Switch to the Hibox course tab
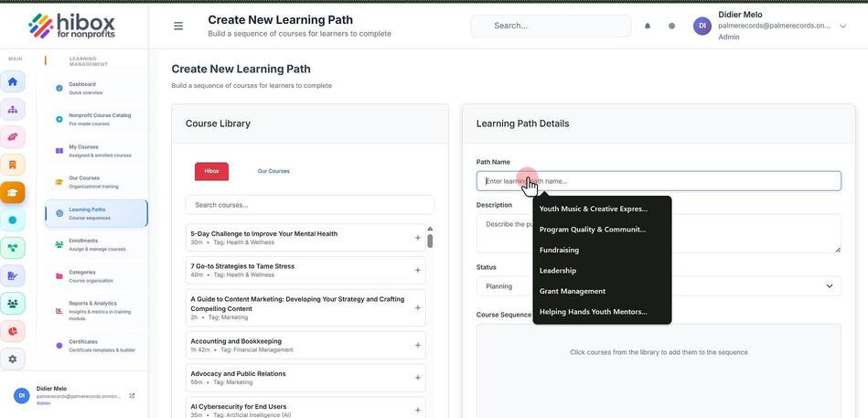 point(211,171)
